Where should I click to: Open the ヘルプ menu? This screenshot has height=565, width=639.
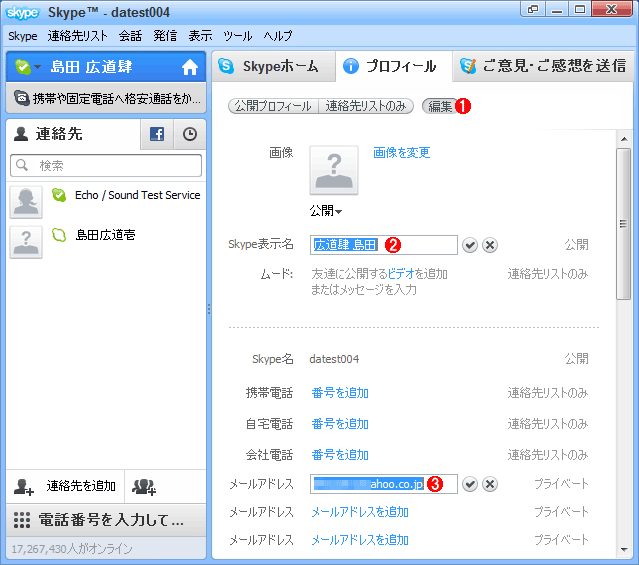click(278, 36)
